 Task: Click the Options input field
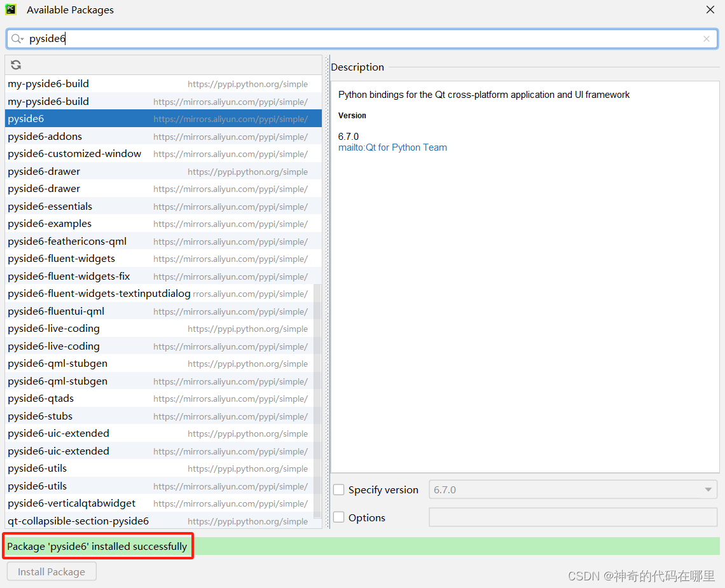pyautogui.click(x=572, y=517)
